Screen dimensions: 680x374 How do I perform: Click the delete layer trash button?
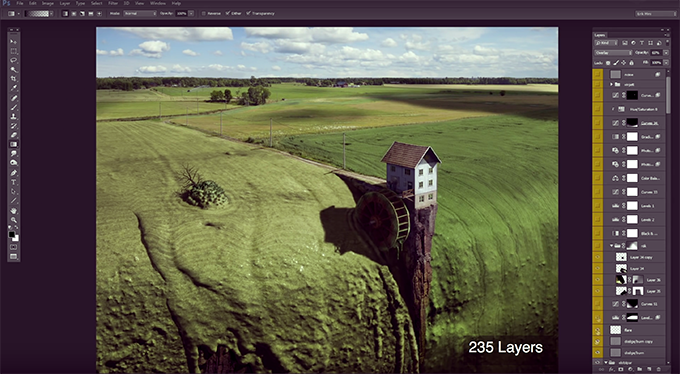(659, 369)
